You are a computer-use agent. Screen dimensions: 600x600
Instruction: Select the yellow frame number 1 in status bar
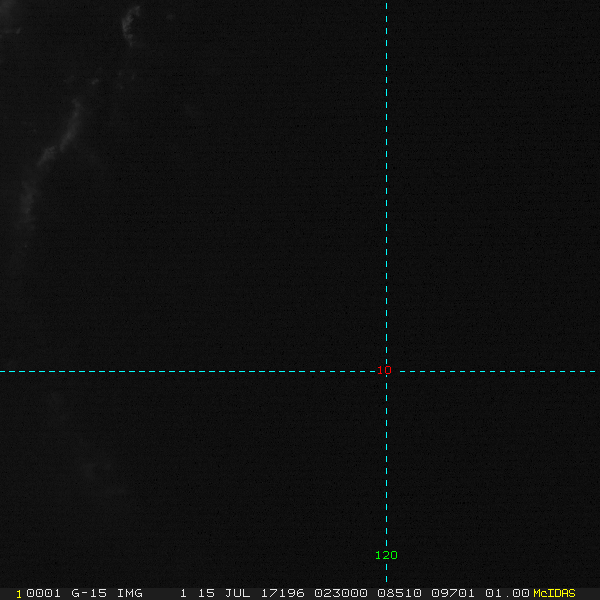click(x=19, y=594)
